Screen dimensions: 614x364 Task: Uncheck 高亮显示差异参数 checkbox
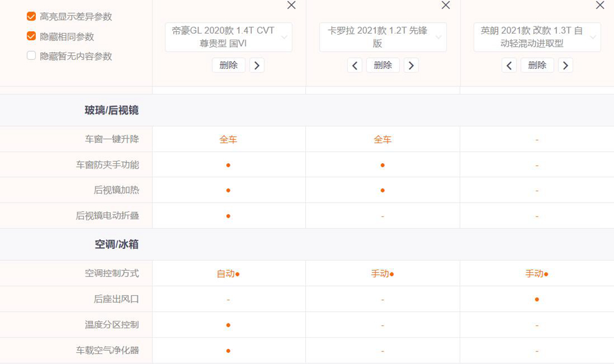pyautogui.click(x=31, y=16)
